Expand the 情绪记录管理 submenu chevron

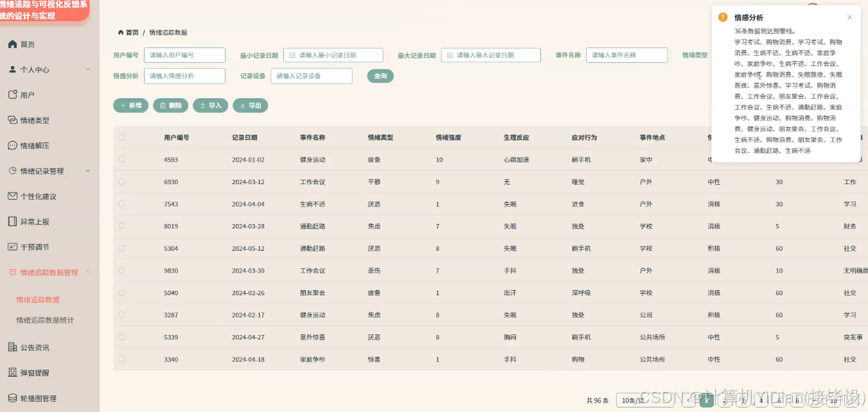[88, 171]
